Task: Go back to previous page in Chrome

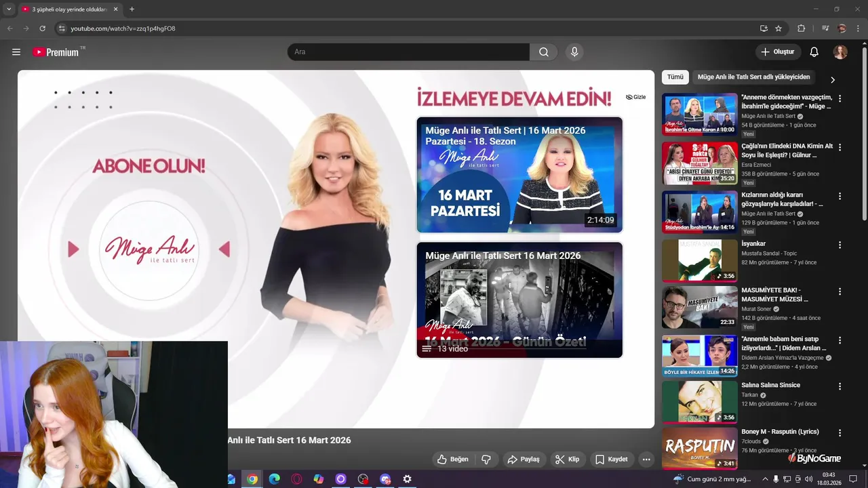Action: pos(10,28)
